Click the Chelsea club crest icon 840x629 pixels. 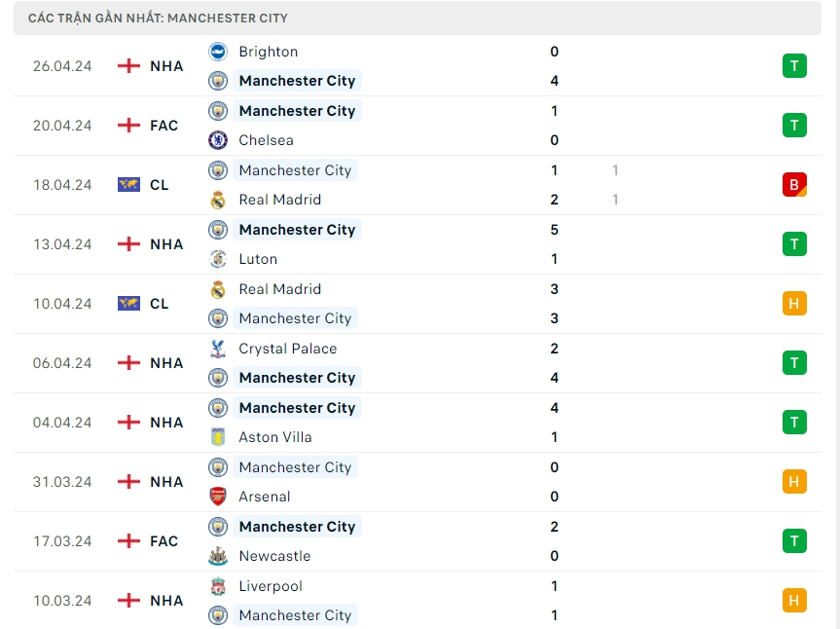(x=218, y=140)
